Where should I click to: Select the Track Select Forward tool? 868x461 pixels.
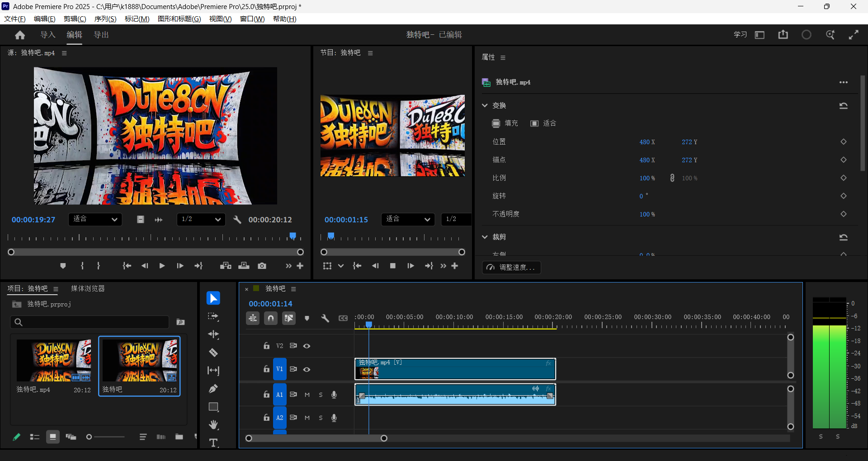pos(213,317)
